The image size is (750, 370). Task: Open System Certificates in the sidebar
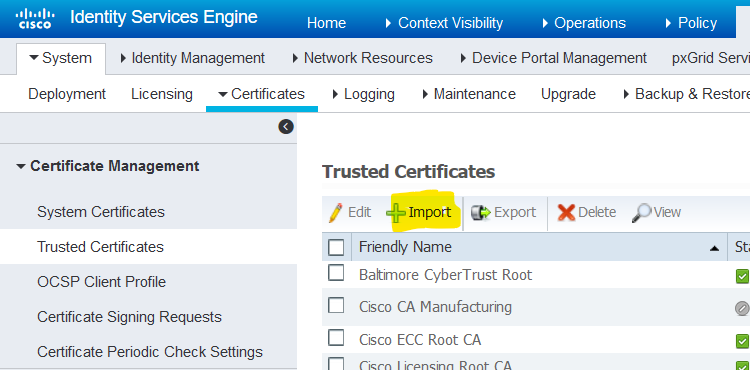click(x=101, y=212)
